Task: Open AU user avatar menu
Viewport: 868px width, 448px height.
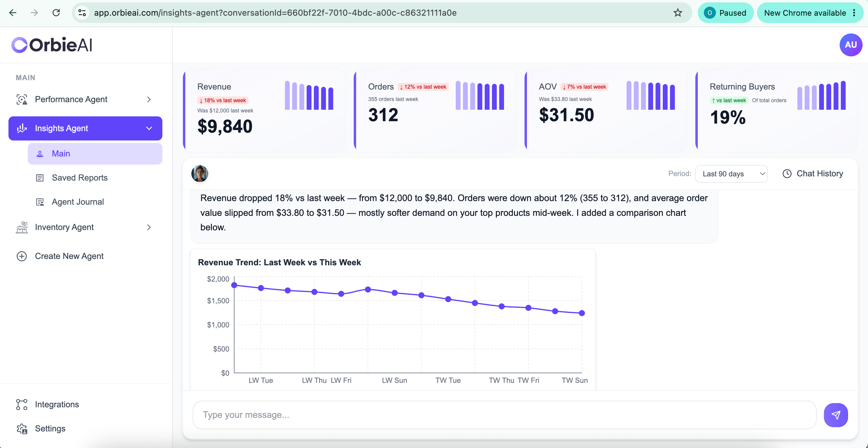Action: (850, 45)
